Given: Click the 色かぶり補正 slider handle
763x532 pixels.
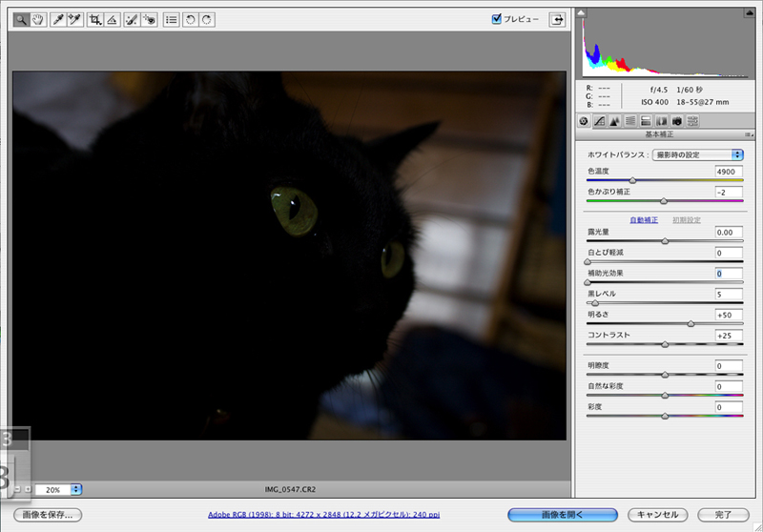Looking at the screenshot, I should (x=664, y=201).
